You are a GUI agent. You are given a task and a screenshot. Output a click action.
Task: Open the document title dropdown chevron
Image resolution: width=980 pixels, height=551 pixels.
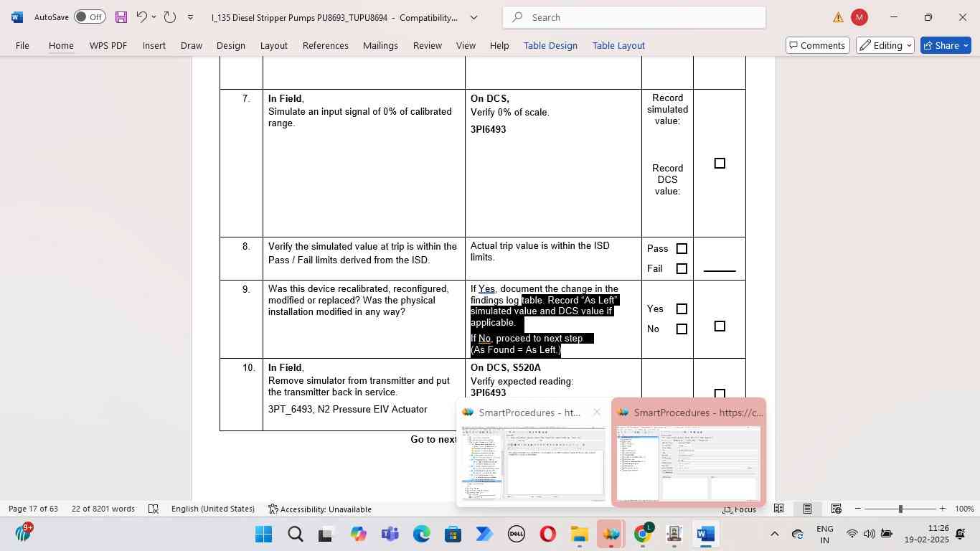[x=473, y=17]
